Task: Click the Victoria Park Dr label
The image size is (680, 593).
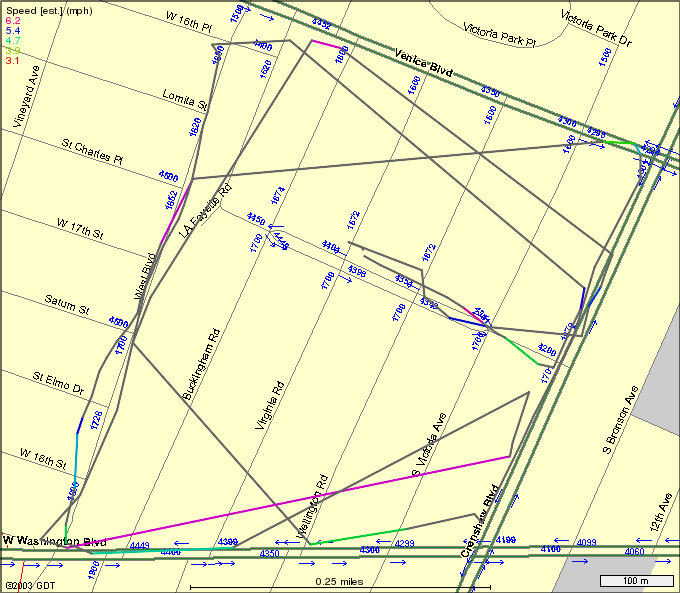Action: click(596, 28)
